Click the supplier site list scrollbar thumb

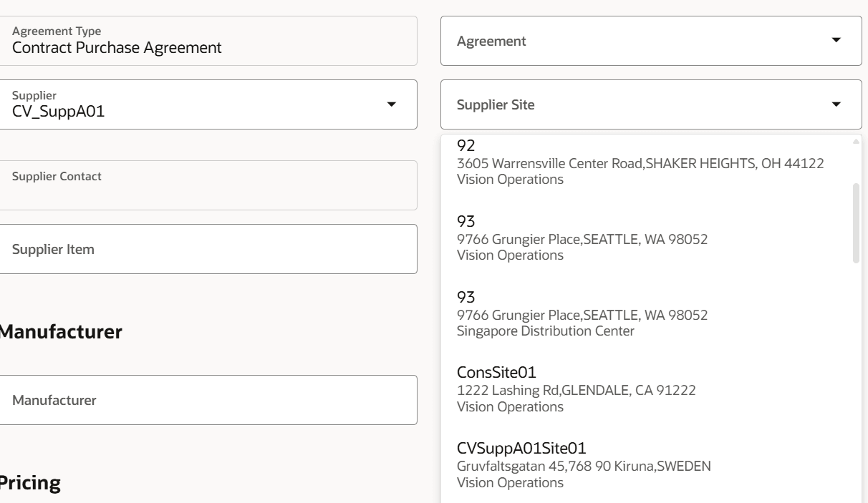[856, 223]
